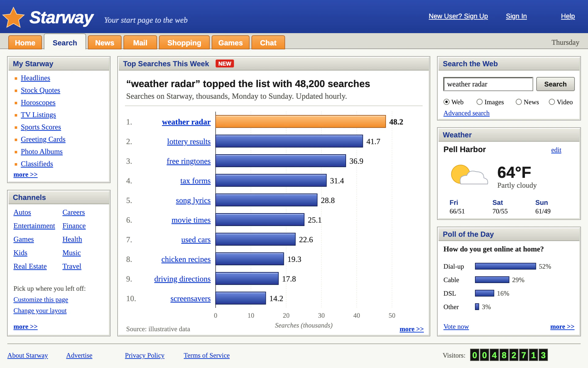Image resolution: width=588 pixels, height=368 pixels.
Task: Click Change your layout link
Action: coord(40,311)
